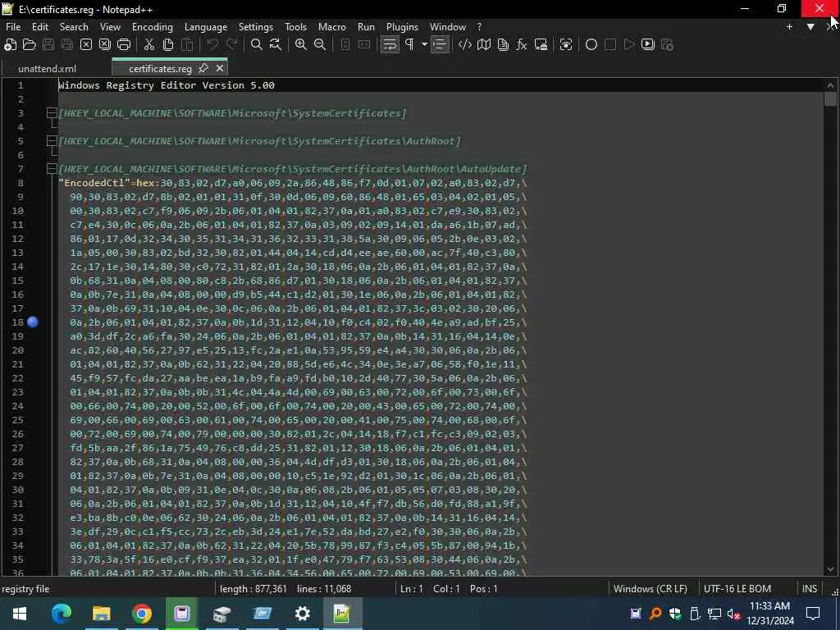The image size is (840, 630).
Task: Open the Document Map panel icon
Action: pyautogui.click(x=484, y=45)
